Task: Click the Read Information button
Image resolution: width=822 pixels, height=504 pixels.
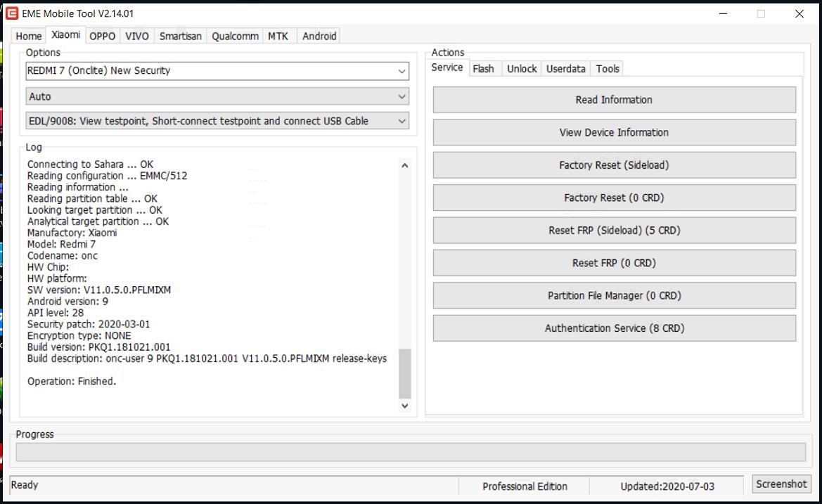Action: 614,100
